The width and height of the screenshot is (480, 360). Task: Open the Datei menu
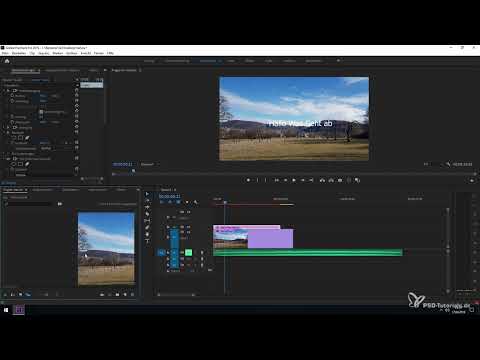(x=5, y=53)
